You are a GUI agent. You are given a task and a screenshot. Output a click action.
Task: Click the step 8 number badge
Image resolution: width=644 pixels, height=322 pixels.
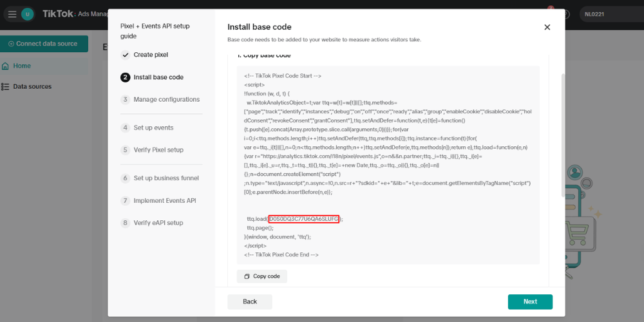coord(126,223)
